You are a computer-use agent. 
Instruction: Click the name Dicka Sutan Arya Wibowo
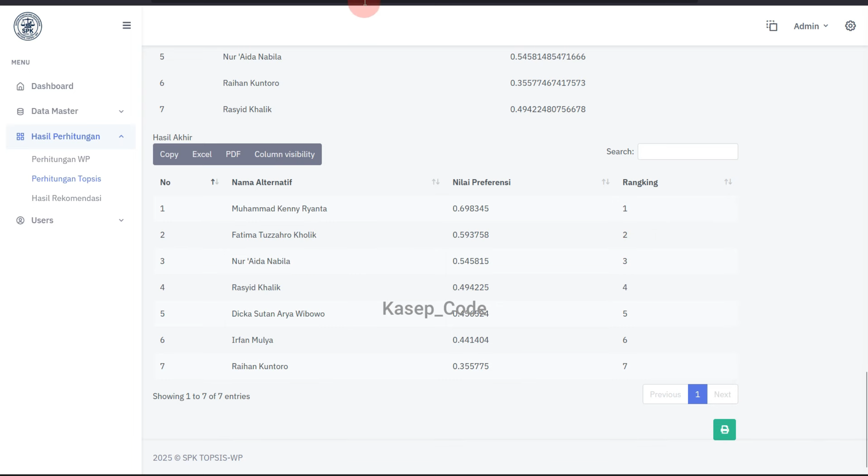coord(278,314)
